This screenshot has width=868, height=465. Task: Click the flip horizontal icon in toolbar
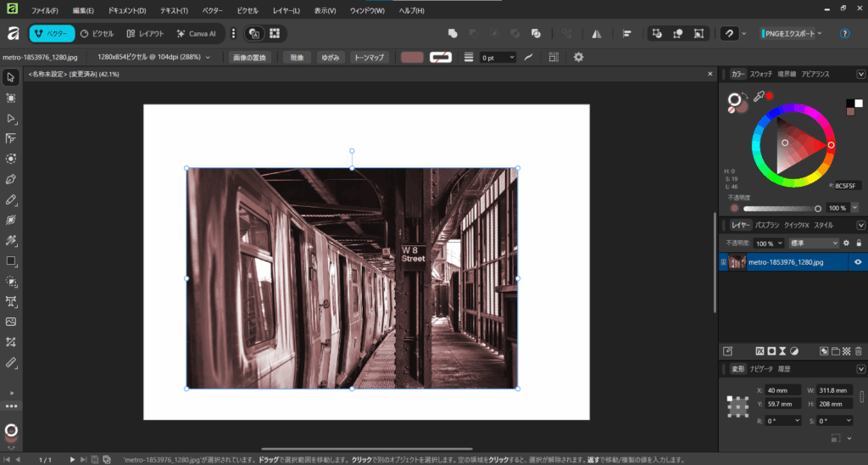[597, 34]
